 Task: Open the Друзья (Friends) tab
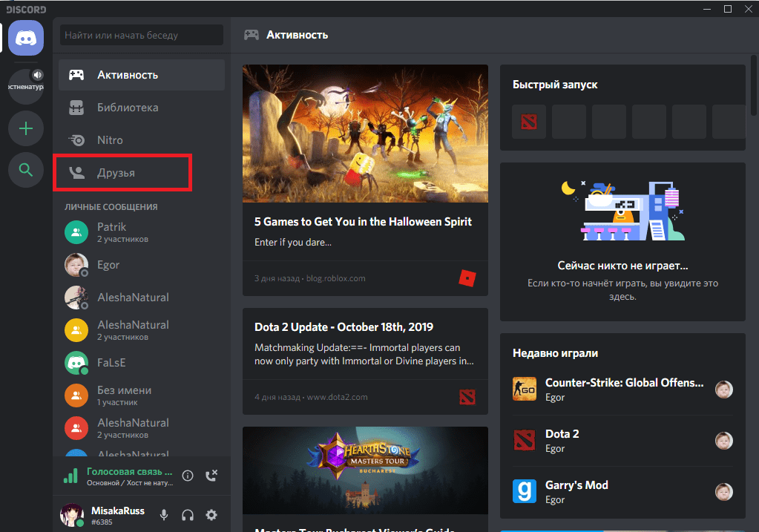point(123,173)
